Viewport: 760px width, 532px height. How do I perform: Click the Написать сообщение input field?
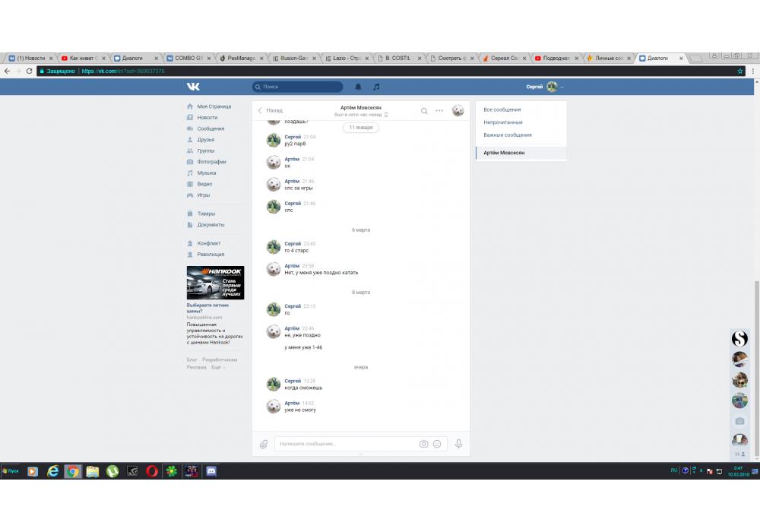346,444
